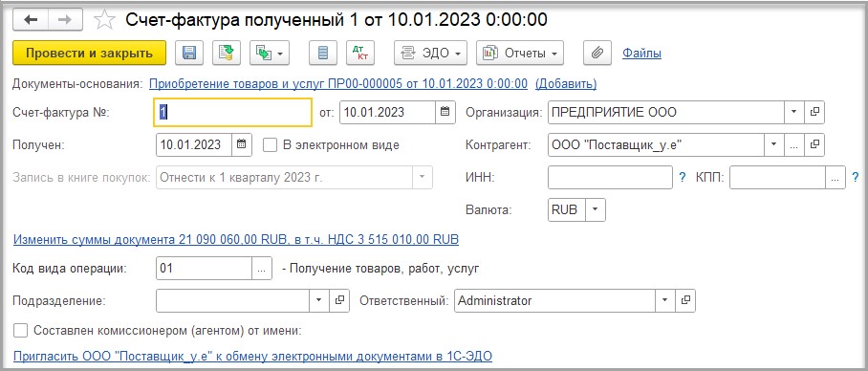Open the calendar for the Получен date

coord(241,145)
